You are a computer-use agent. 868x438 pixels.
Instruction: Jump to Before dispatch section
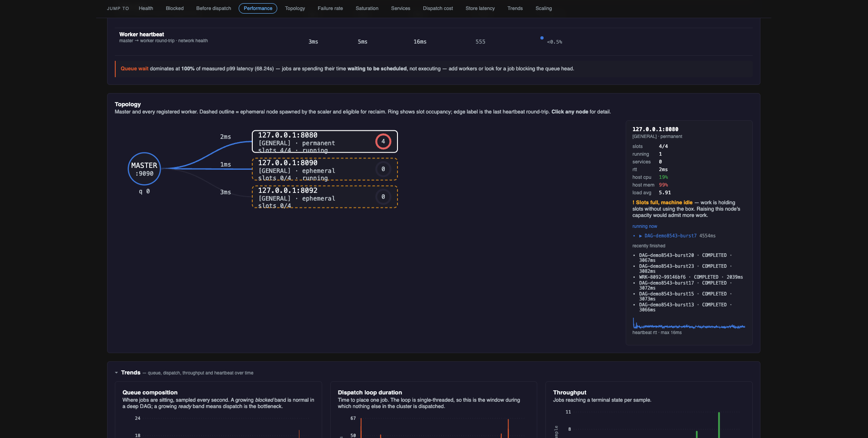pyautogui.click(x=214, y=8)
